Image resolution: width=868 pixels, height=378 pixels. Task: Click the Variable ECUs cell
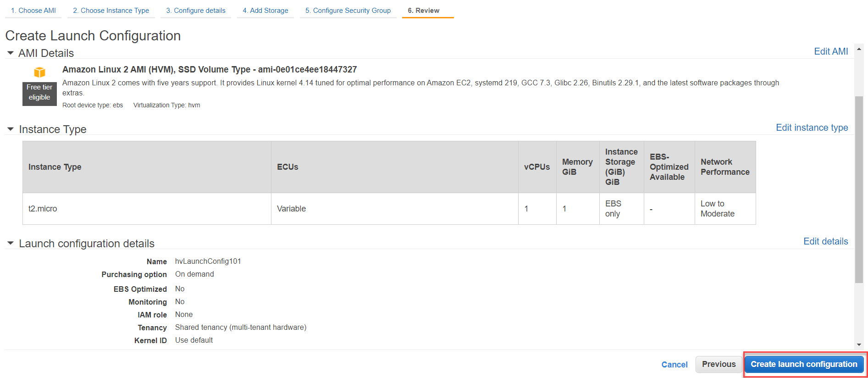tap(395, 209)
